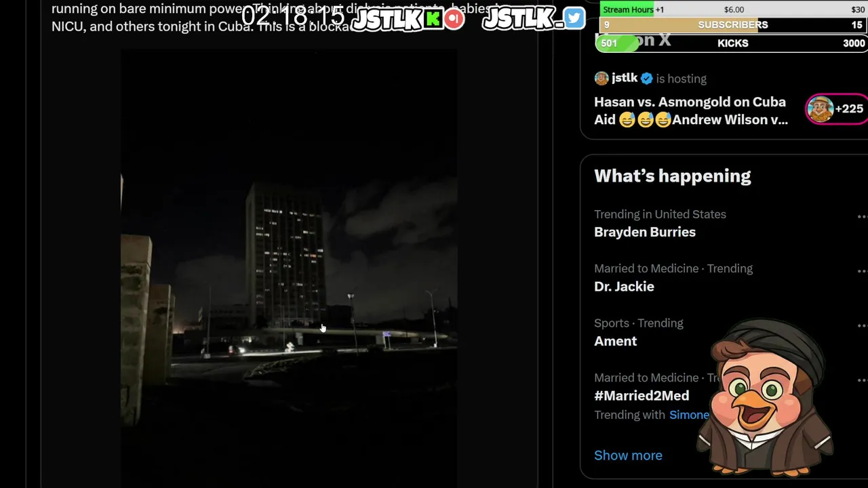Open more options for #Married2Med trend
868x488 pixels.
(862, 380)
